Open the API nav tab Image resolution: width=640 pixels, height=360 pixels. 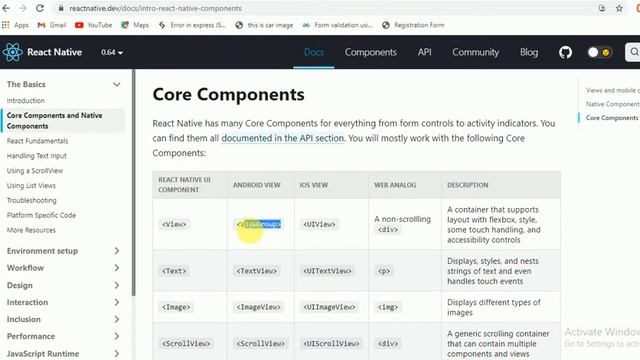coord(424,52)
